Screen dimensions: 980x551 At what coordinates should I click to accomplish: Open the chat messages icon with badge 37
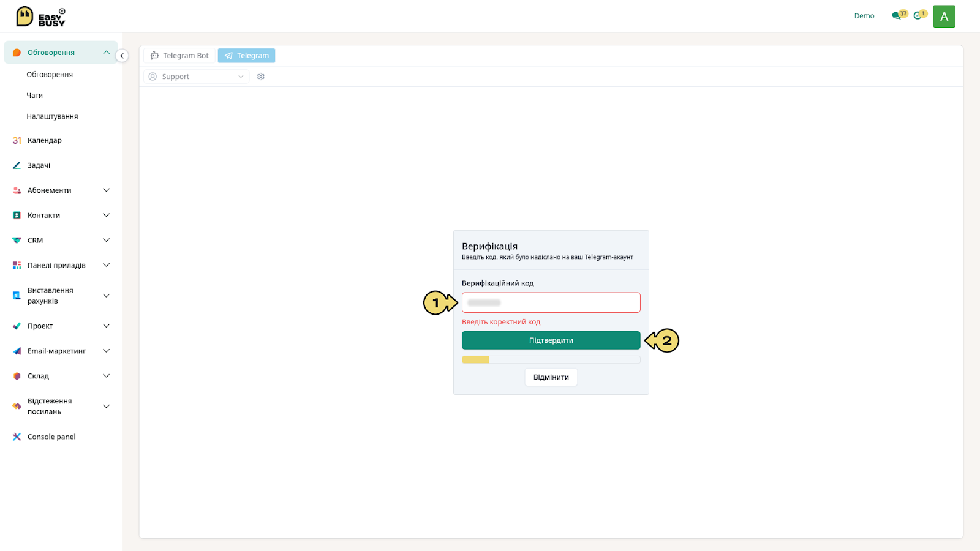coord(899,15)
